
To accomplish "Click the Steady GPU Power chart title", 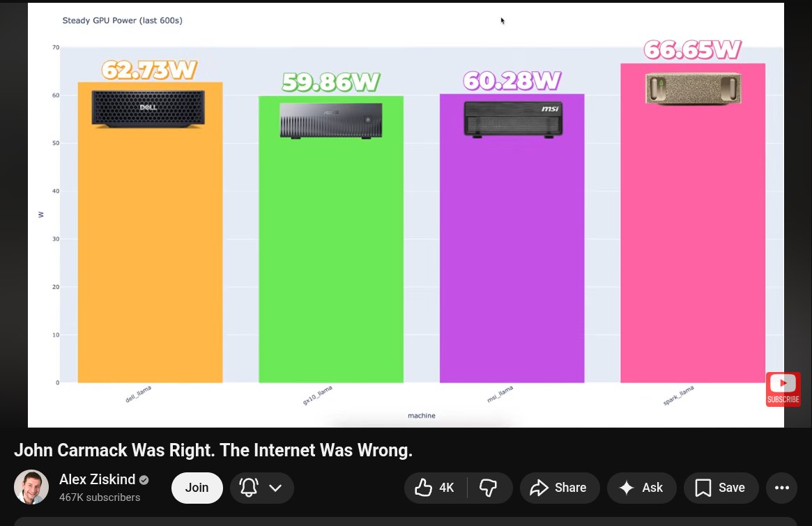I will pyautogui.click(x=122, y=21).
